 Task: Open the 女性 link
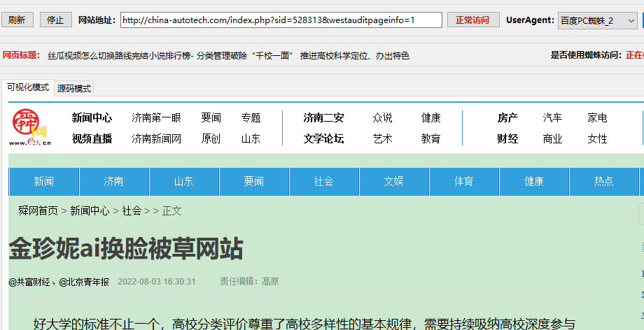(597, 138)
